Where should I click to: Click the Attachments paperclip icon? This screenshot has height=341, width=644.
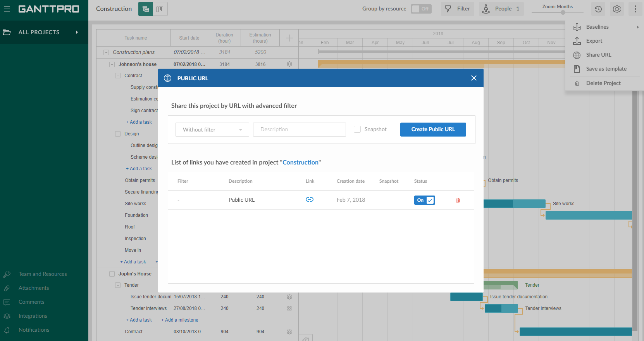tap(7, 288)
